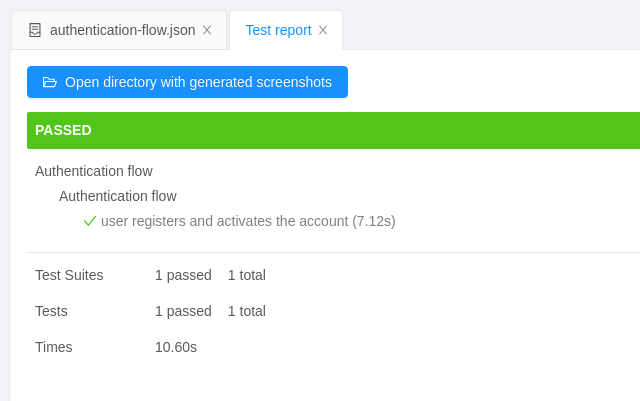Select the top-level Authentication flow suite

94,171
